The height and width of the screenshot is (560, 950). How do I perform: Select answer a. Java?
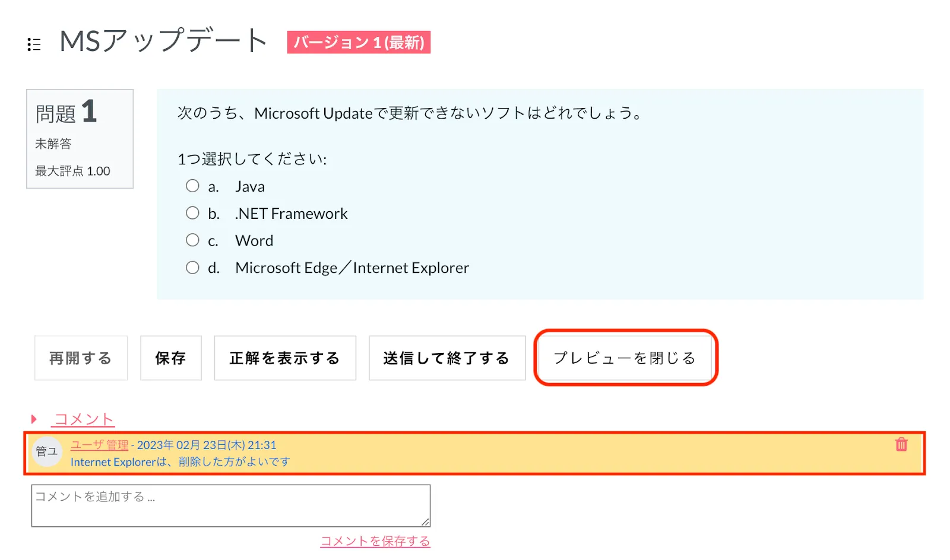(x=192, y=186)
